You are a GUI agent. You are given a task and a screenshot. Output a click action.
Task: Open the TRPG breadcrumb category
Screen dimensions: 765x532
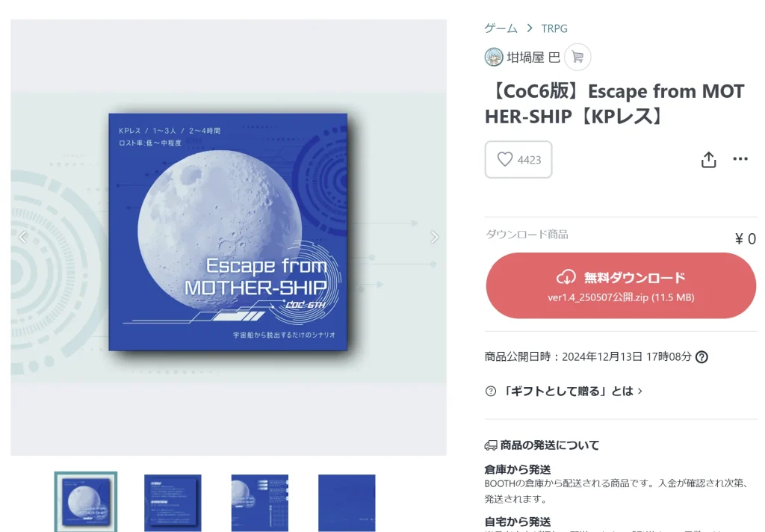554,28
